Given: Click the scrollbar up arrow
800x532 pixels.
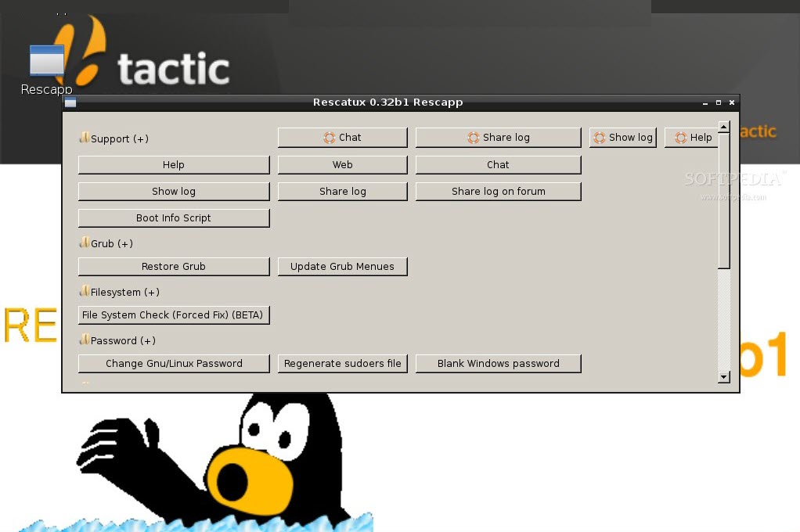Looking at the screenshot, I should tap(724, 127).
